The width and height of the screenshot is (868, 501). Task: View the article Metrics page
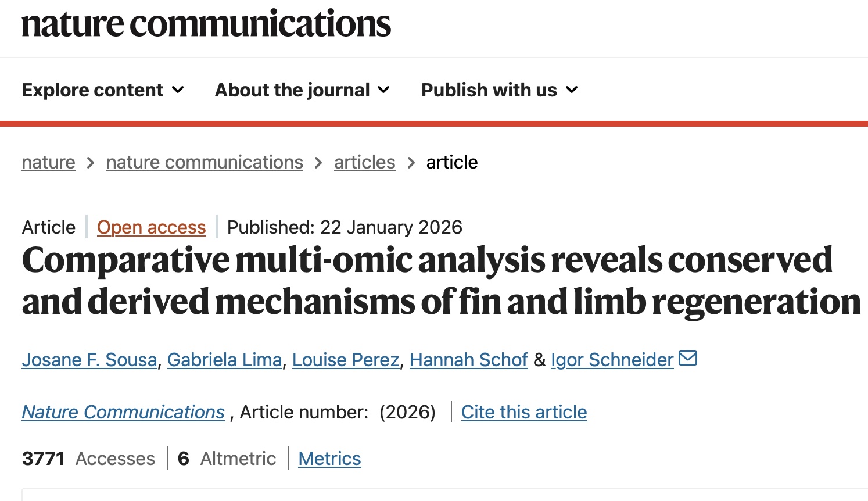tap(329, 459)
